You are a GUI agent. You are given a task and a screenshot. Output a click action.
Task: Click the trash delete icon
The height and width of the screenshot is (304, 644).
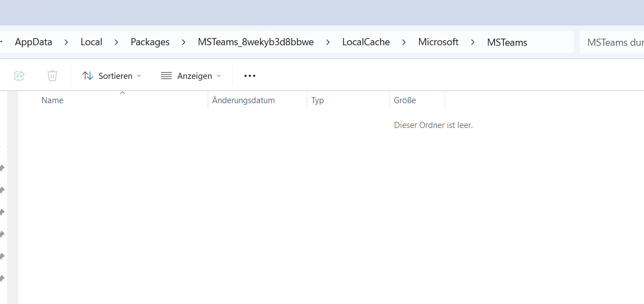pos(52,76)
